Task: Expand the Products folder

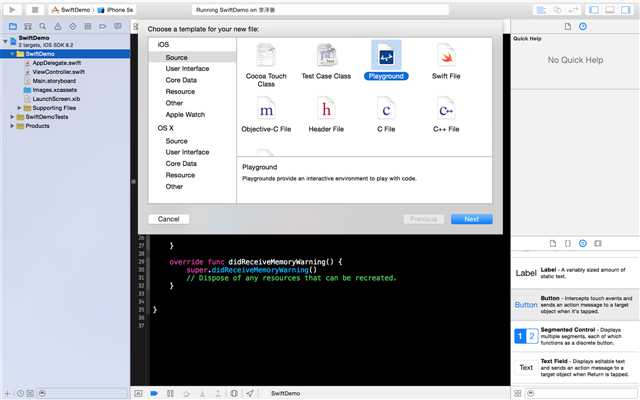Action: pyautogui.click(x=12, y=126)
